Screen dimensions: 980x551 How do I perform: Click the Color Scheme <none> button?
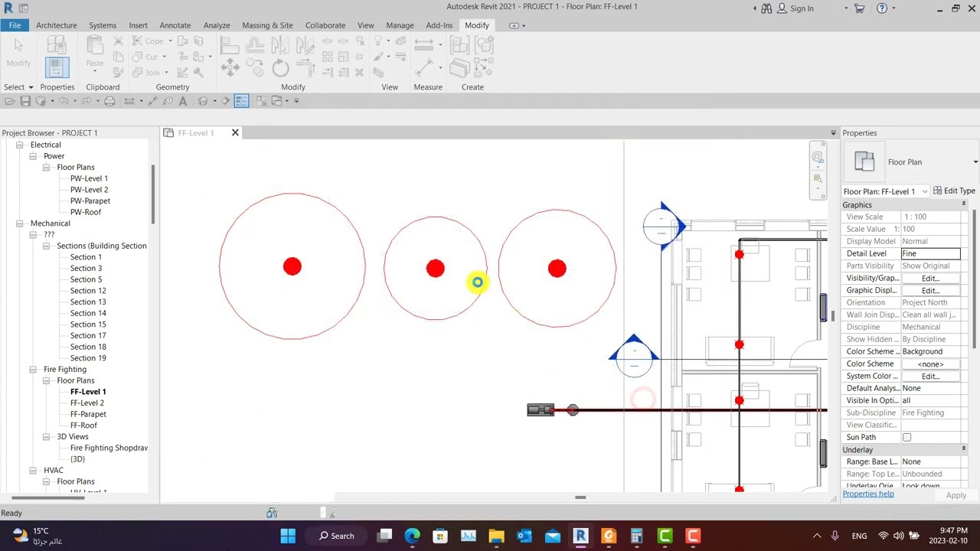[930, 364]
